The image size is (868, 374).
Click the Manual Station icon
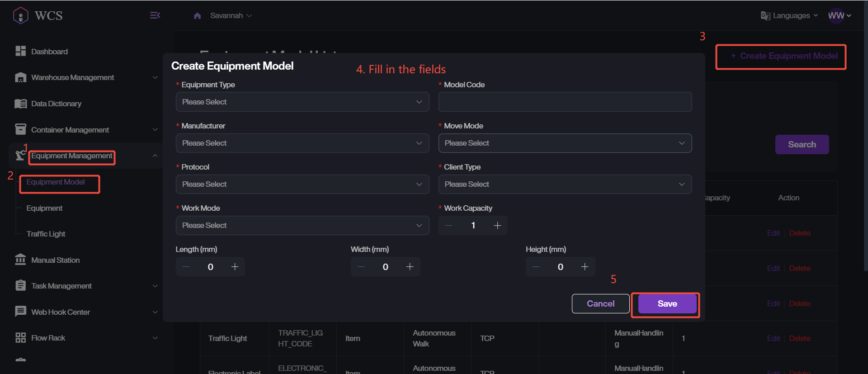(x=20, y=260)
